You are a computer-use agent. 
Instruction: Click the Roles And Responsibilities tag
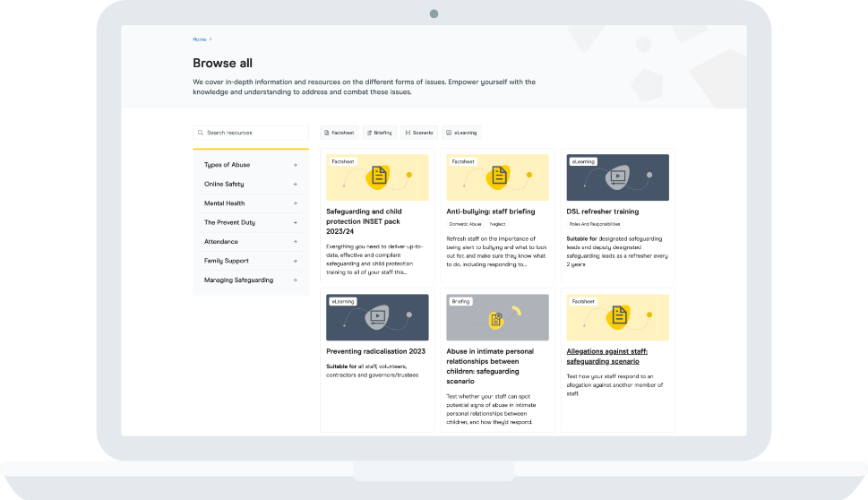tap(595, 224)
